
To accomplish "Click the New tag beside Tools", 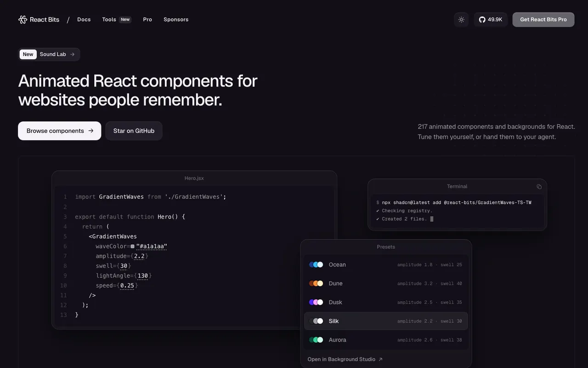I will click(125, 20).
